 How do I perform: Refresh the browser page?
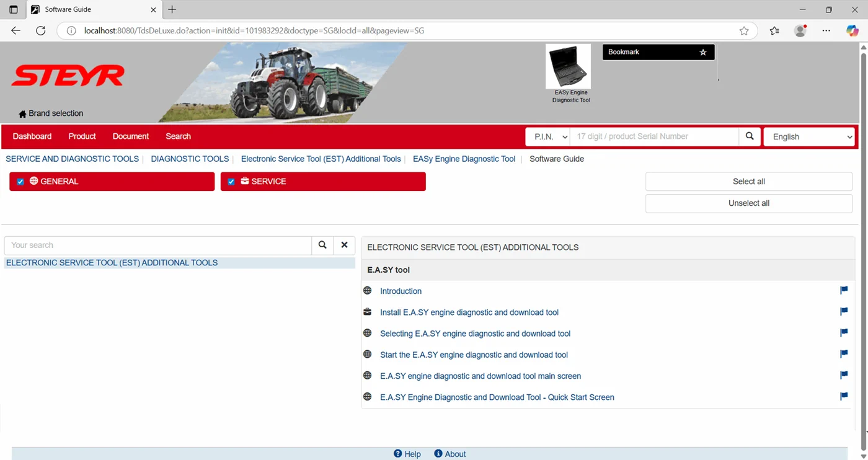(41, 30)
